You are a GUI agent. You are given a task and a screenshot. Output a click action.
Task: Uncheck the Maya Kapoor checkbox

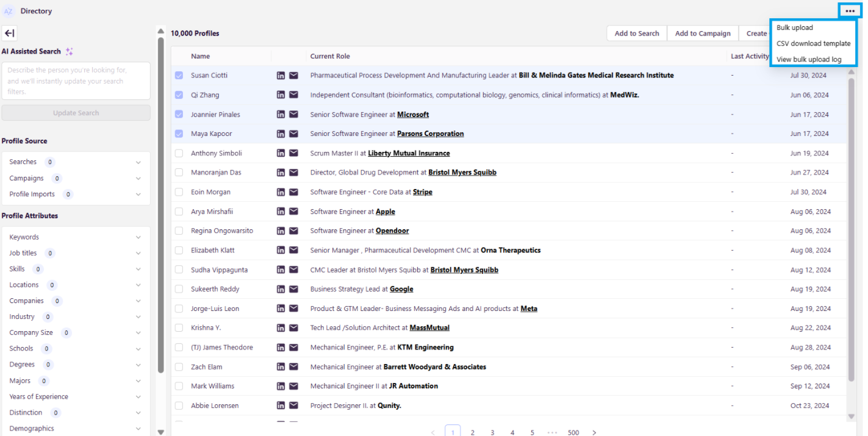pyautogui.click(x=179, y=134)
